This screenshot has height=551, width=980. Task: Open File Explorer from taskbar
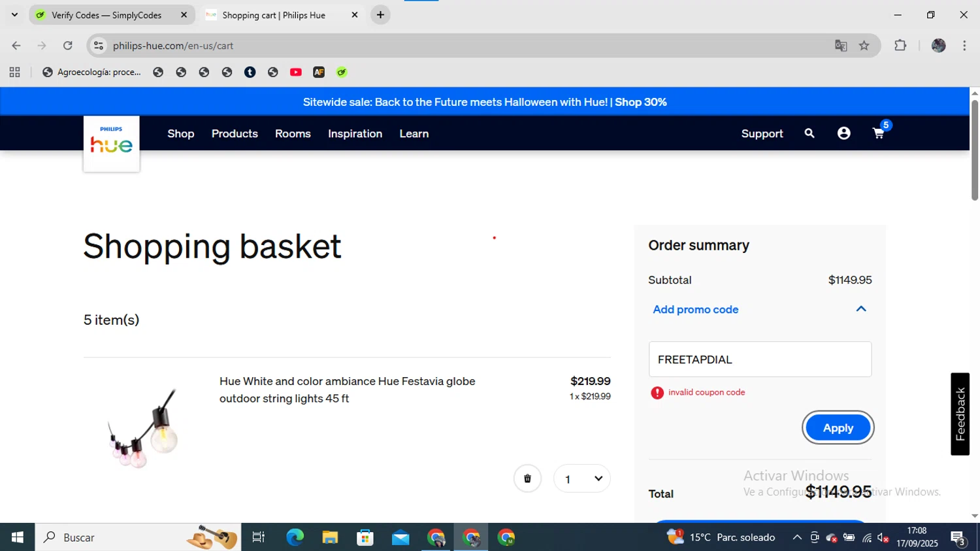(x=330, y=537)
